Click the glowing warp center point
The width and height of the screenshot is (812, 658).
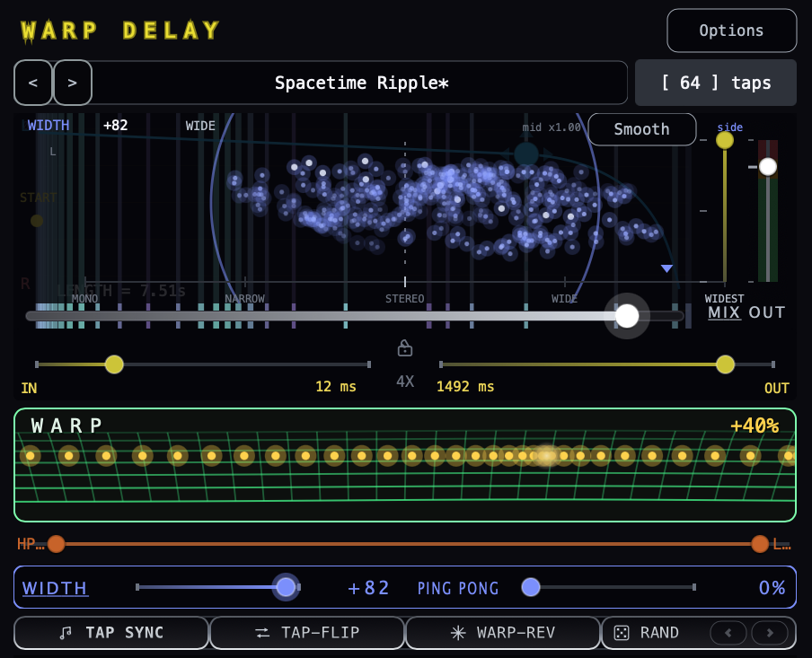tap(546, 456)
